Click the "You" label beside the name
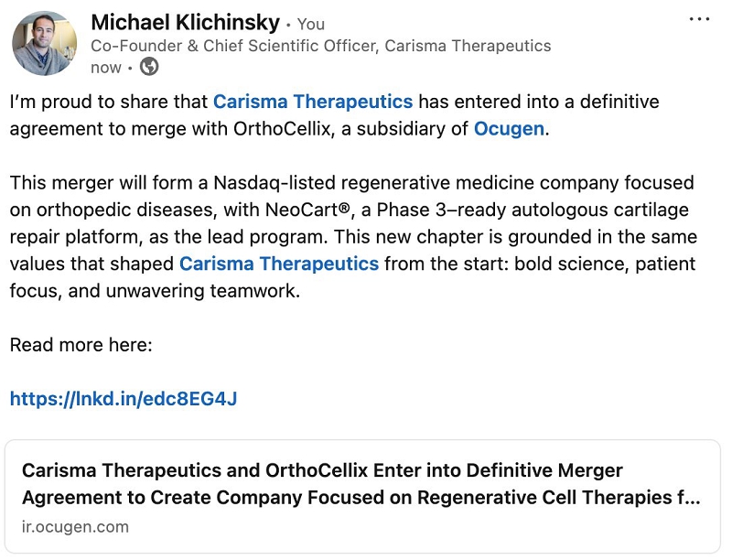This screenshot has width=732, height=560. coord(311,24)
